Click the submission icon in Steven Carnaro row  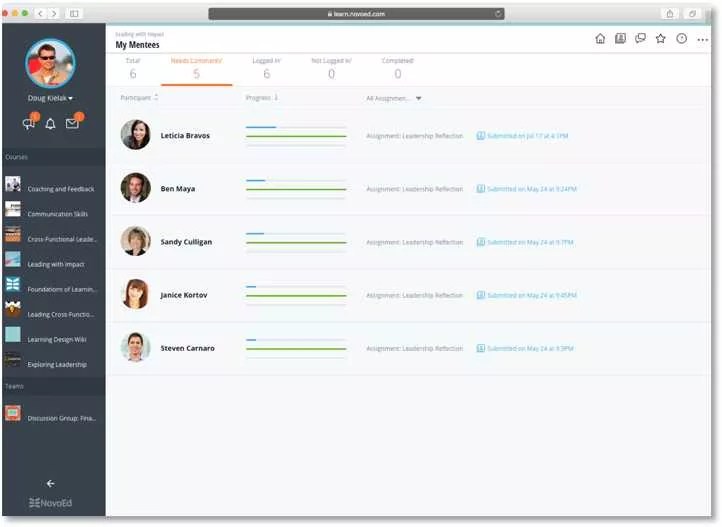pyautogui.click(x=480, y=348)
